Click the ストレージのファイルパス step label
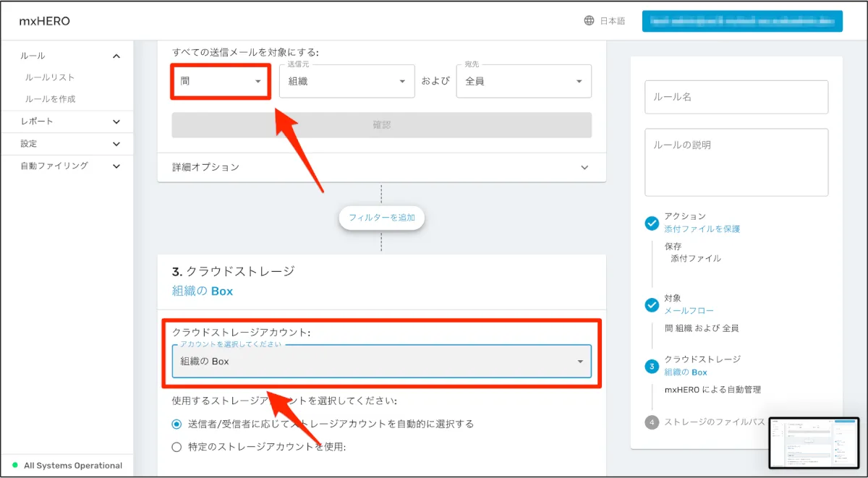The image size is (868, 478). tap(715, 422)
